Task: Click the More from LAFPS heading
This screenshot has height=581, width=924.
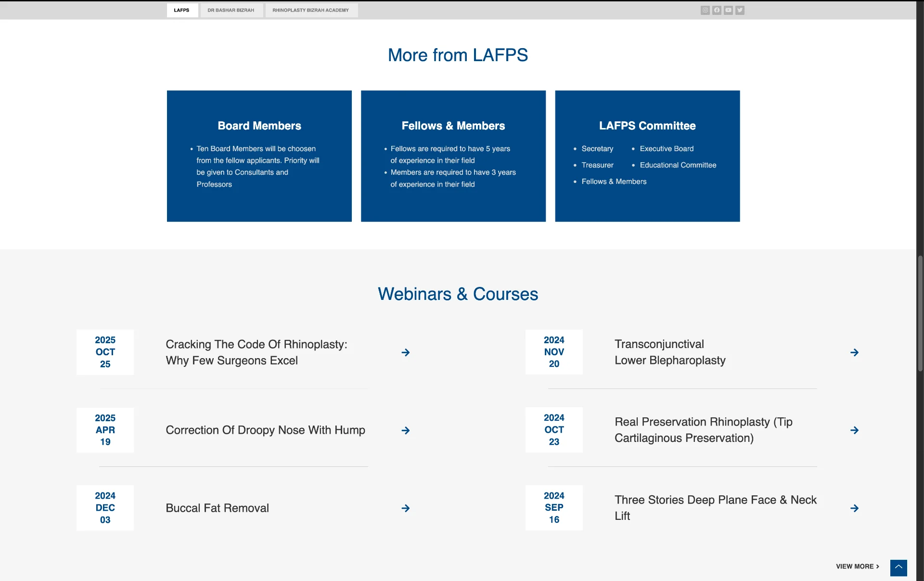Action: pyautogui.click(x=458, y=55)
